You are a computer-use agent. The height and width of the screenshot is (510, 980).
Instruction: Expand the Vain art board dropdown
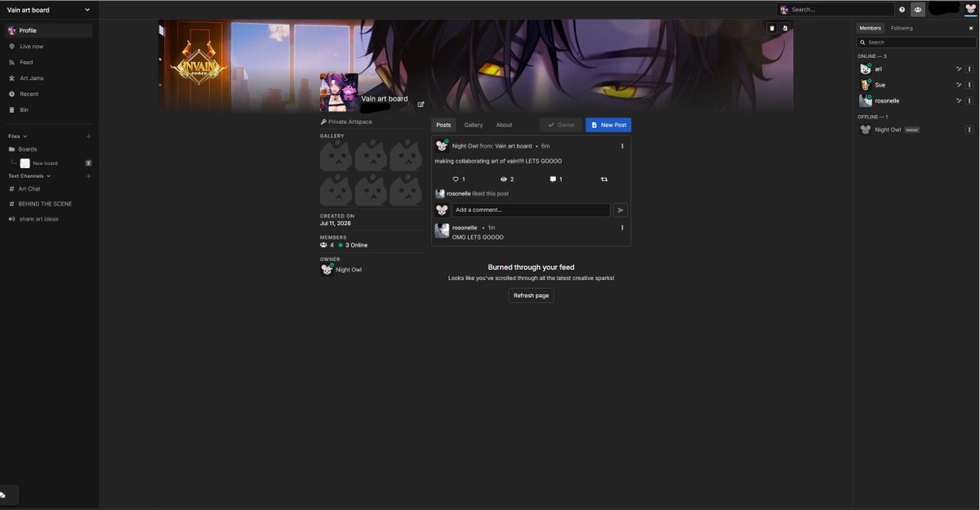pos(87,10)
